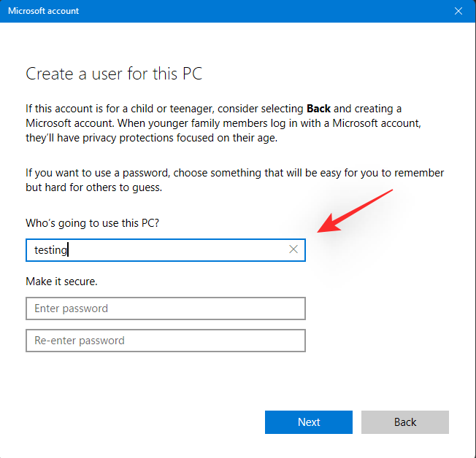Close the Microsoft account dialog
Viewport: 476px width, 458px height.
[x=458, y=11]
